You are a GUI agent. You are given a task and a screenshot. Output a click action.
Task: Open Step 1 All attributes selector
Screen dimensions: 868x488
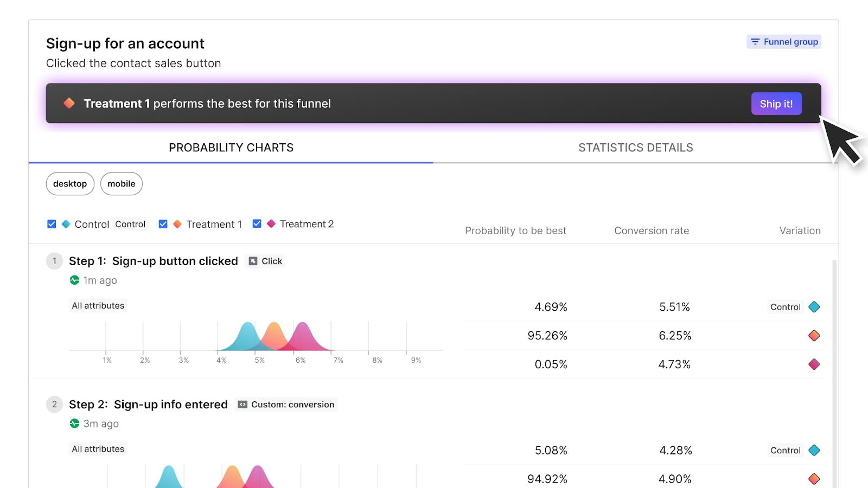click(x=98, y=306)
